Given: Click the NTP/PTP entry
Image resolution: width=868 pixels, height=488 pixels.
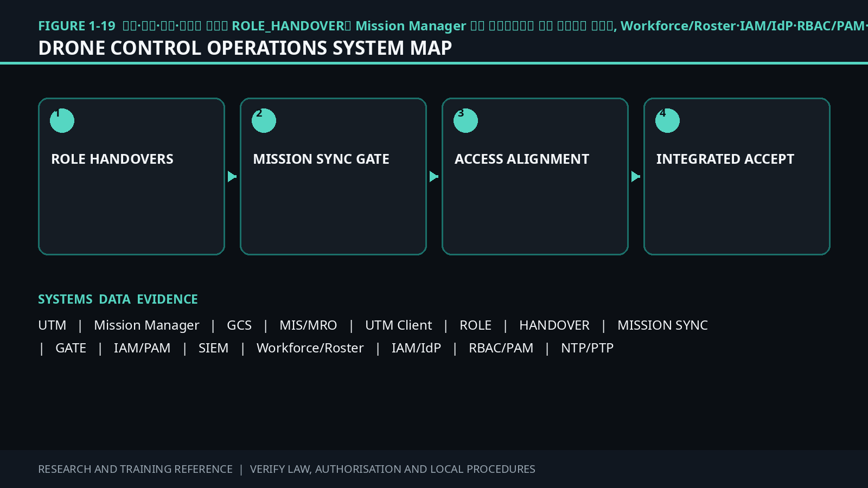Looking at the screenshot, I should coord(587,348).
